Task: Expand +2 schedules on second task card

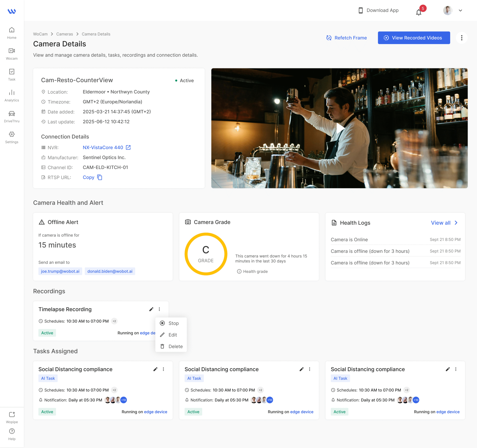Action: pyautogui.click(x=260, y=390)
